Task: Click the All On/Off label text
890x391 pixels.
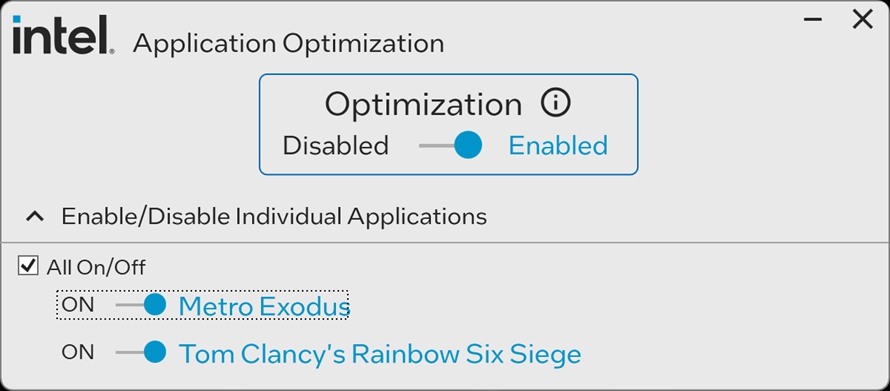Action: coord(96,267)
